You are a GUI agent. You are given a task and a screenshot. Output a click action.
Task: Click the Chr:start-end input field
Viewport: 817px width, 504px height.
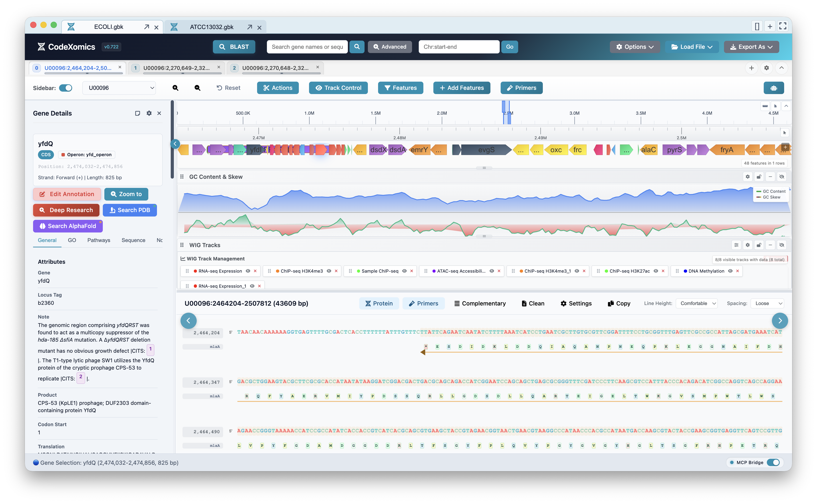[459, 47]
